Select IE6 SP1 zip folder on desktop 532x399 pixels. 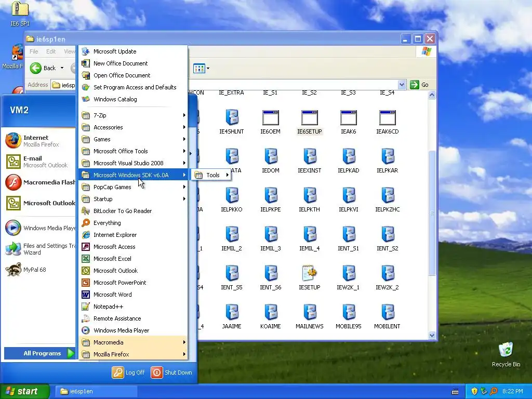(20, 14)
